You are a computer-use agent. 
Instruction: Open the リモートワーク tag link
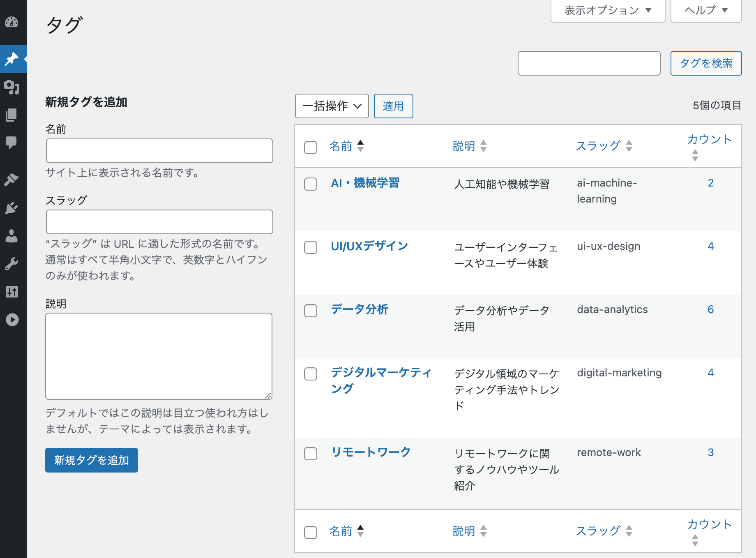point(371,452)
